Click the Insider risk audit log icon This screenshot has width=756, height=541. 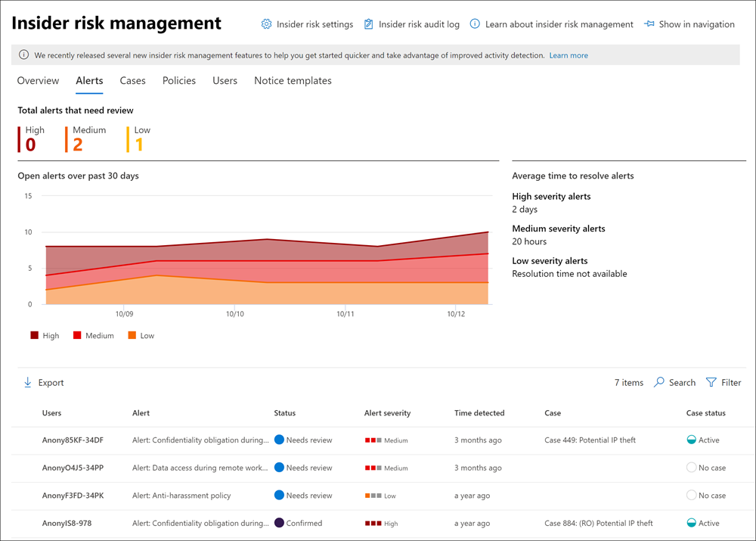[x=369, y=24]
